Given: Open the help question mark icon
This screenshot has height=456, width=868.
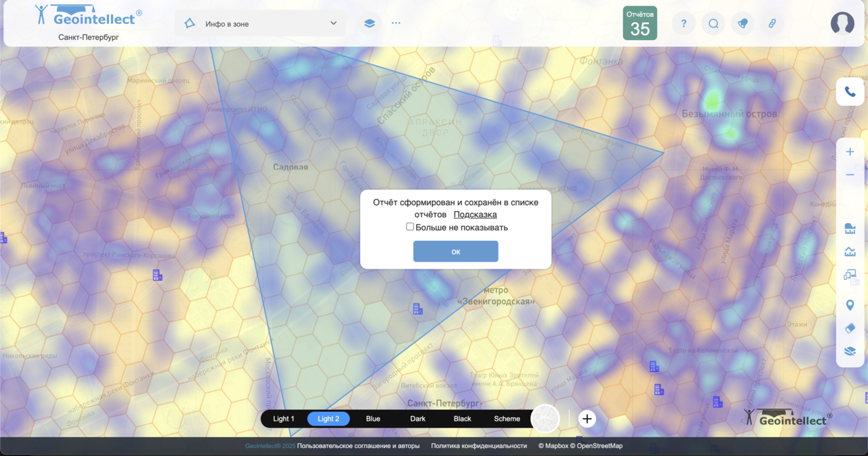Looking at the screenshot, I should coord(684,24).
